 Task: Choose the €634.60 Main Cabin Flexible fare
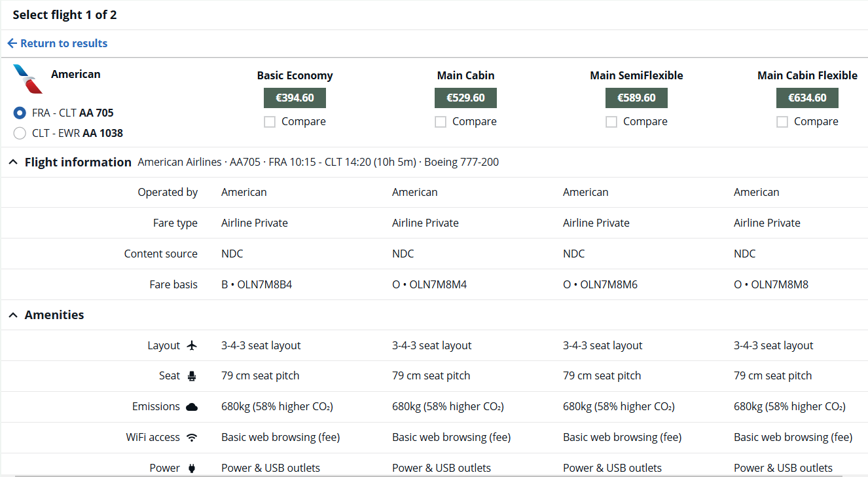[x=807, y=98]
